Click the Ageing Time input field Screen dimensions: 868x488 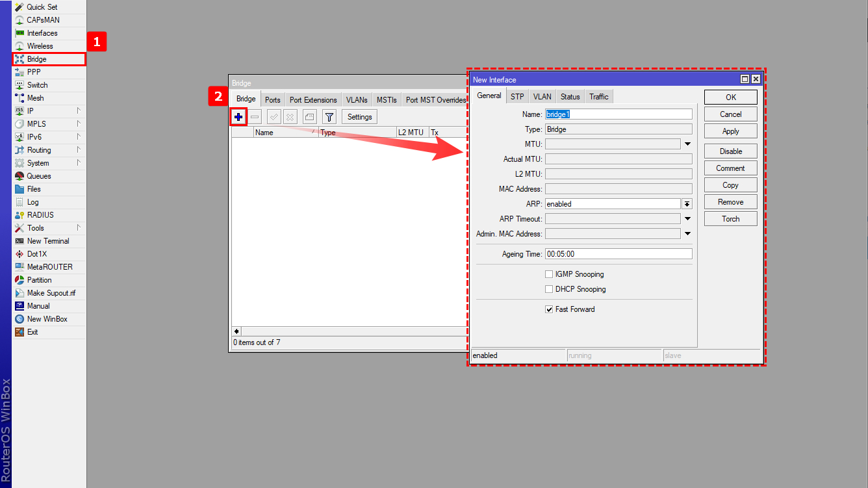click(618, 254)
